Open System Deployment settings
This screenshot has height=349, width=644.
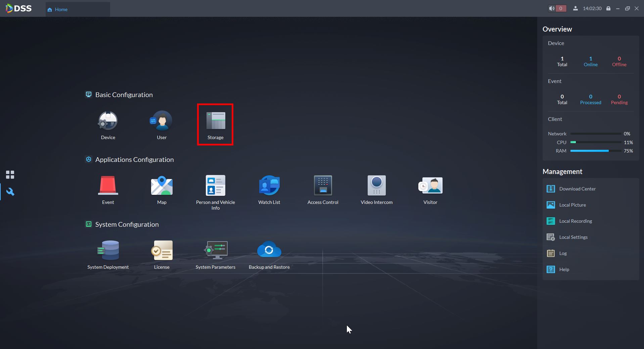[108, 251]
